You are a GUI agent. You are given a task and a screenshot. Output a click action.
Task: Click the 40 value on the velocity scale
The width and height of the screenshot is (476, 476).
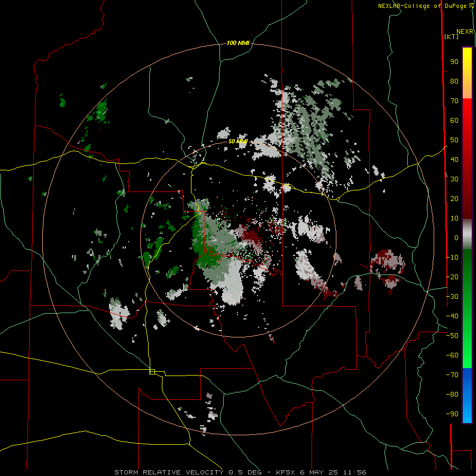pos(454,160)
